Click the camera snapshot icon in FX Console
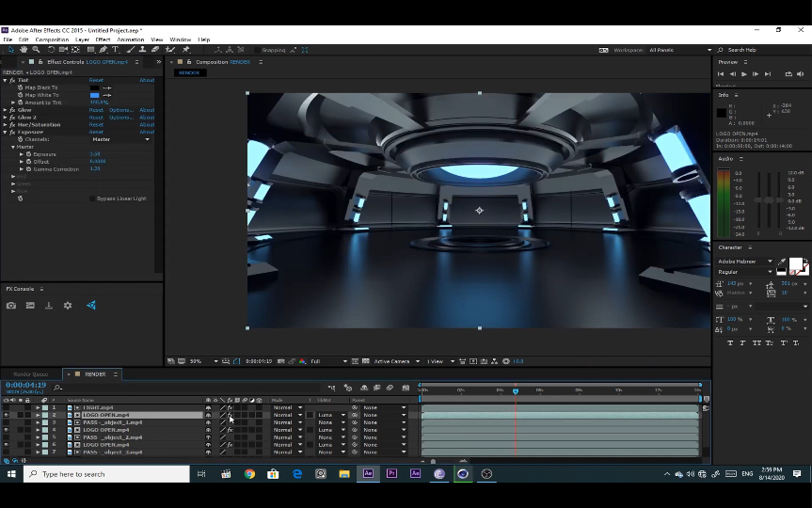 pos(11,306)
